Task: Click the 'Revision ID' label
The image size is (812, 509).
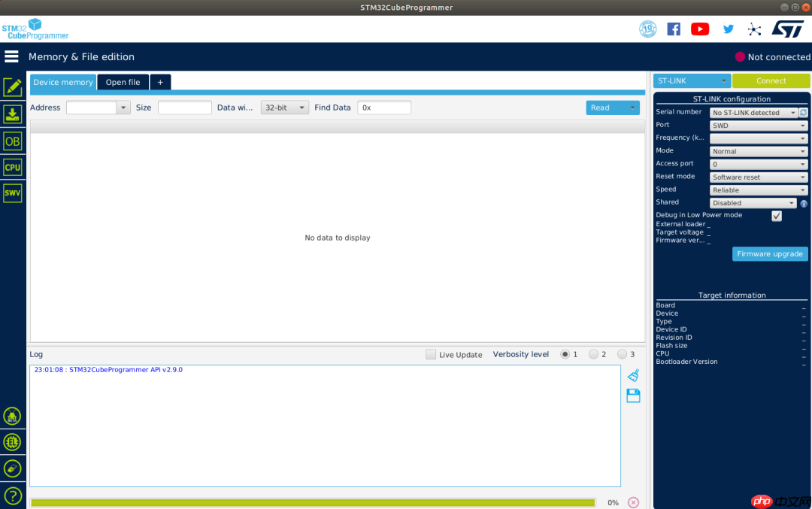Action: [x=674, y=337]
